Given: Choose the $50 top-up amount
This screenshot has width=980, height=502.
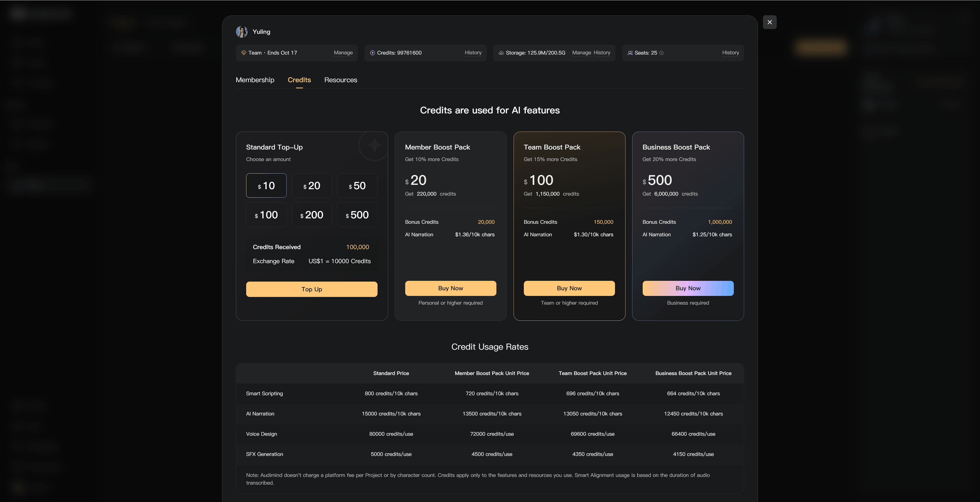Looking at the screenshot, I should click(x=357, y=185).
